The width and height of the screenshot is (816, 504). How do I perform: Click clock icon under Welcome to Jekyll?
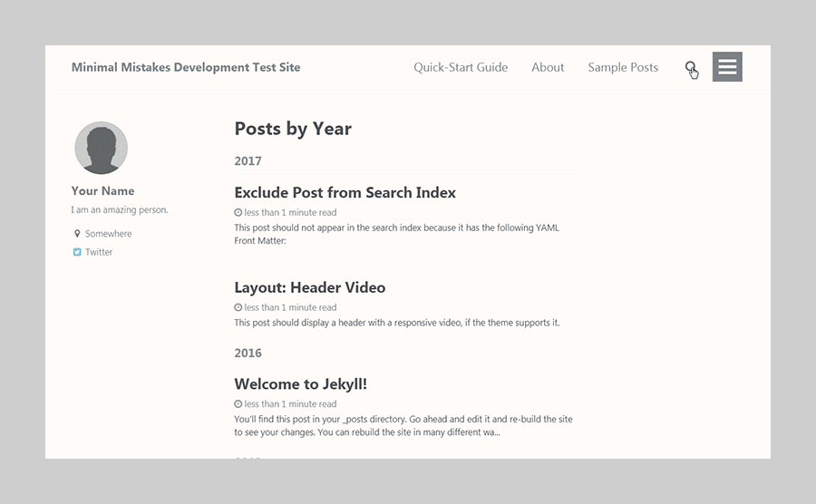238,404
